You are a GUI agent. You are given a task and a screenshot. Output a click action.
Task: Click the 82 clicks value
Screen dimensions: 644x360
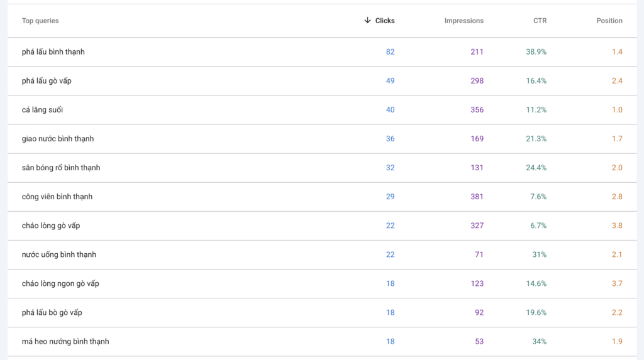(390, 52)
